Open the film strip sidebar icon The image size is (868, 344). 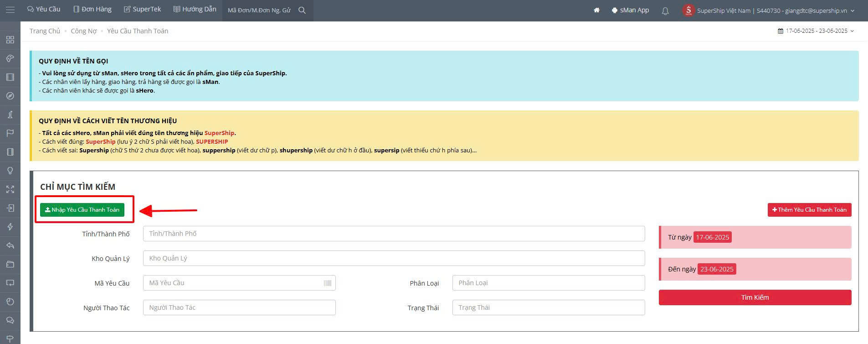pos(10,77)
